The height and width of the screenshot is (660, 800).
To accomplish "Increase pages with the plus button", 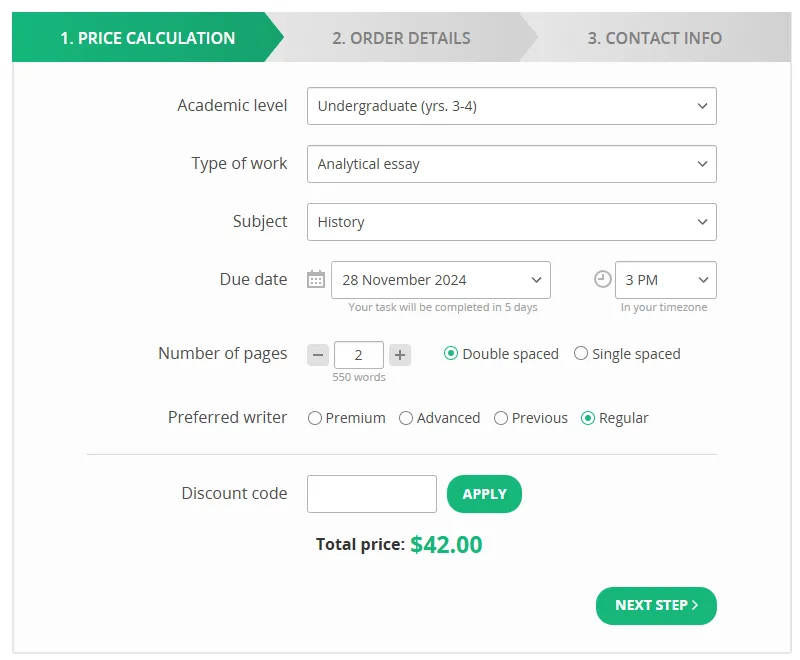I will (400, 354).
